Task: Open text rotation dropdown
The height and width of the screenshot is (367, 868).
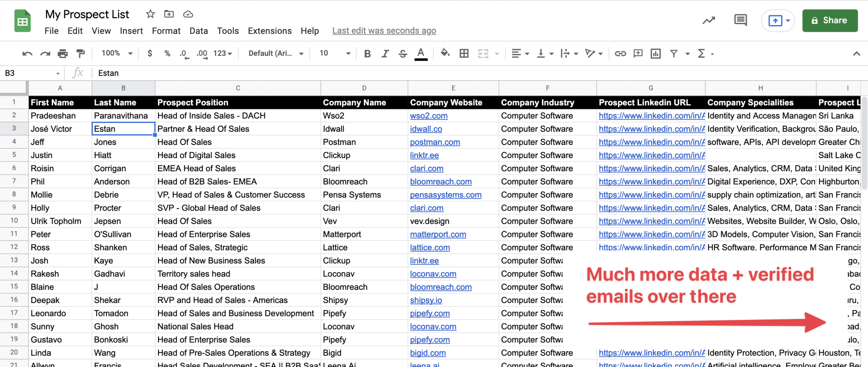Action: [594, 53]
